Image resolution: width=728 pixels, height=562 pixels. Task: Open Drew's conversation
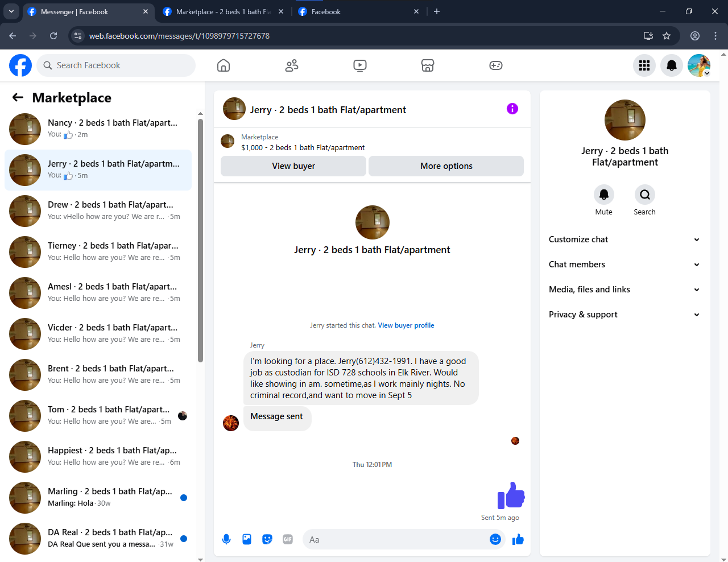pos(98,211)
